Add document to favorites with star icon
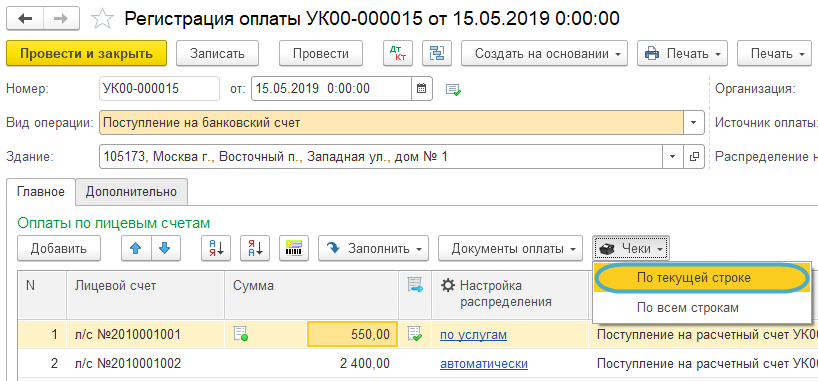This screenshot has width=818, height=381. [102, 19]
